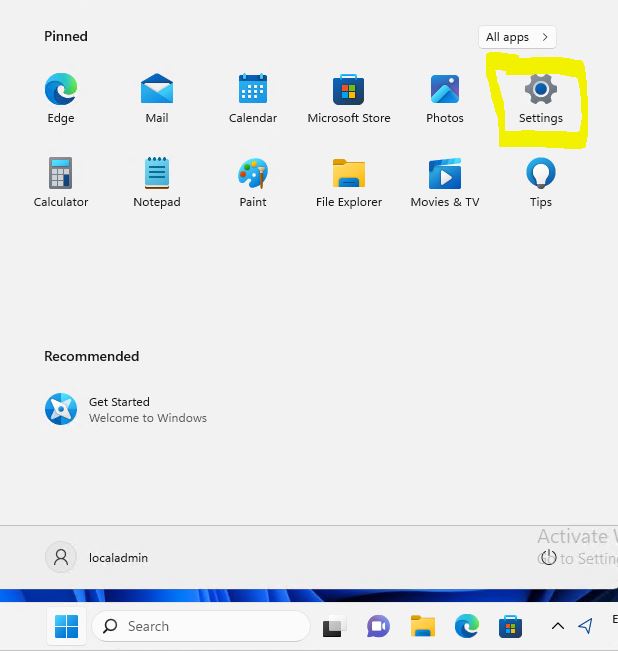Open the localadmin user account menu
Screen dimensions: 618x653
tap(97, 557)
